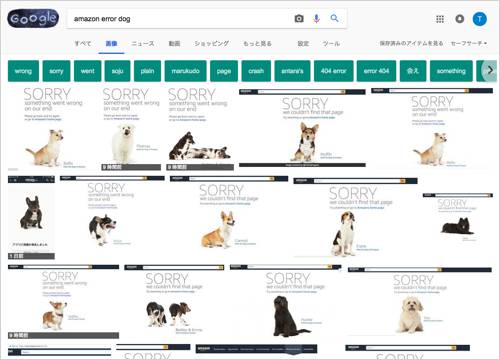500x360 pixels.
Task: Open the Google apps grid icon
Action: click(x=440, y=19)
